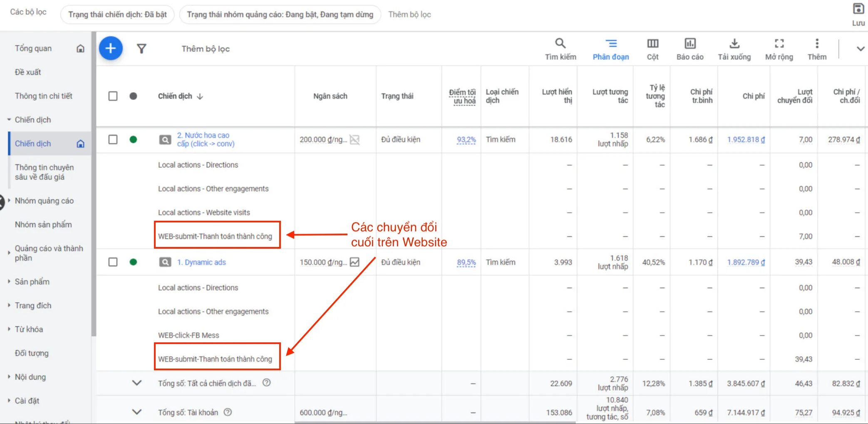Click filter chip Trạng thái nhóm quảng cáo

(x=280, y=15)
